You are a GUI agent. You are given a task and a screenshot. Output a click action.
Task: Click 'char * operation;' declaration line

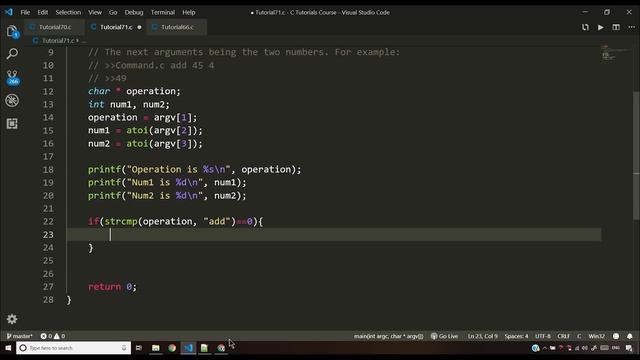click(134, 91)
